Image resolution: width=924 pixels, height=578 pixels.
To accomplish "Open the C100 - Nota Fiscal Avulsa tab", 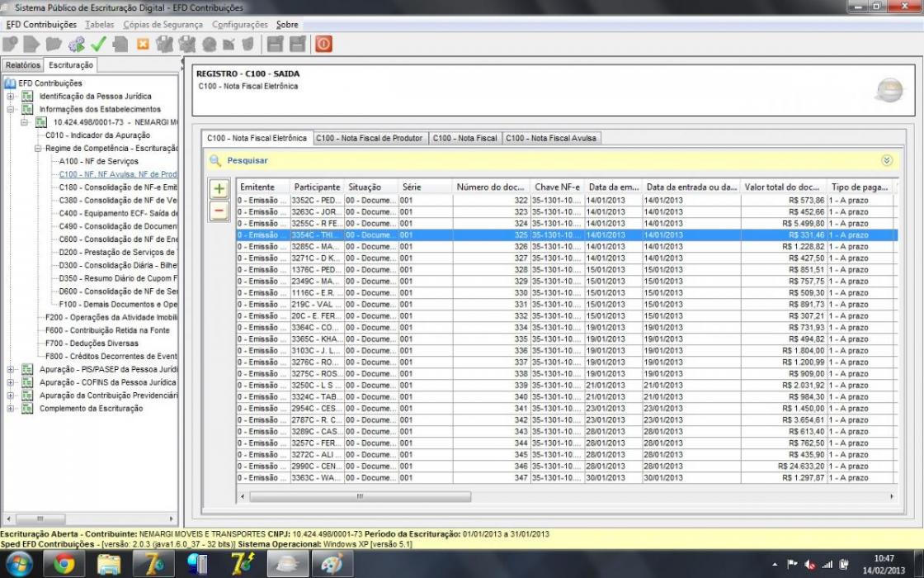I will coord(551,138).
